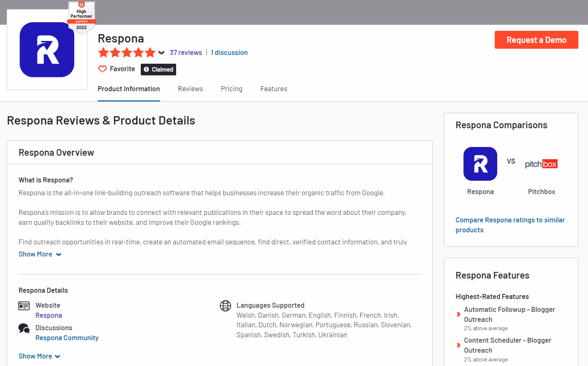Open the Respona website link
This screenshot has height=366, width=588.
click(49, 315)
